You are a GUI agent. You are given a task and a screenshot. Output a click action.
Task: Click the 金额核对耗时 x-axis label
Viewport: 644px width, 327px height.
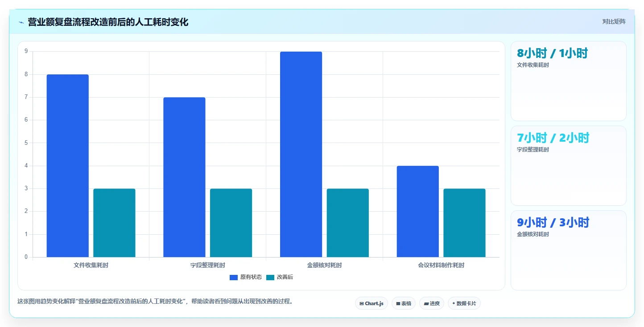325,265
